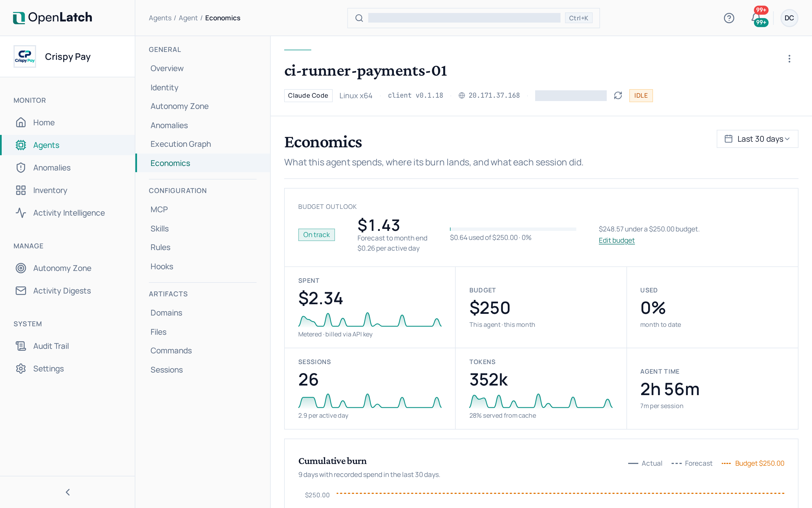Click the budget usage progress bar

[x=513, y=229]
